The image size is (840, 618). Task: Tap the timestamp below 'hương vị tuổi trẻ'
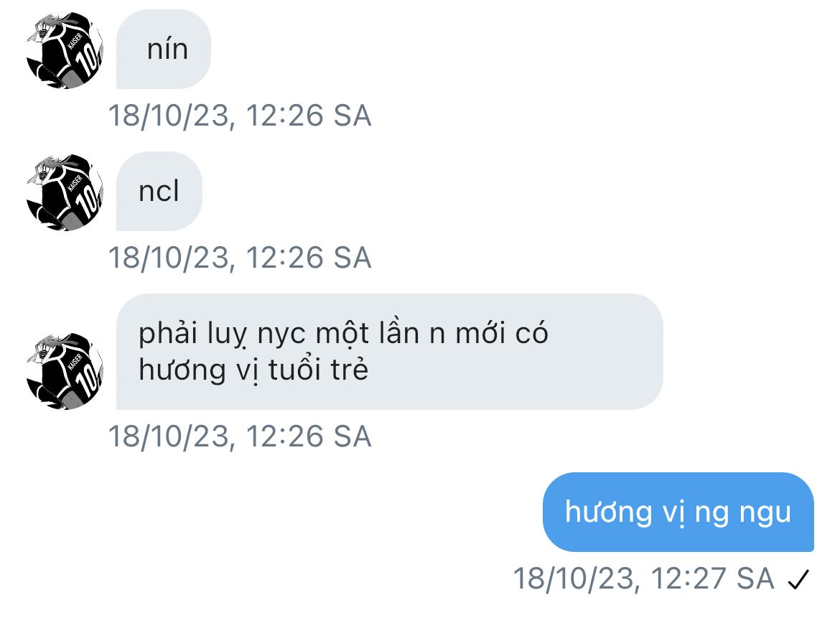point(240,436)
